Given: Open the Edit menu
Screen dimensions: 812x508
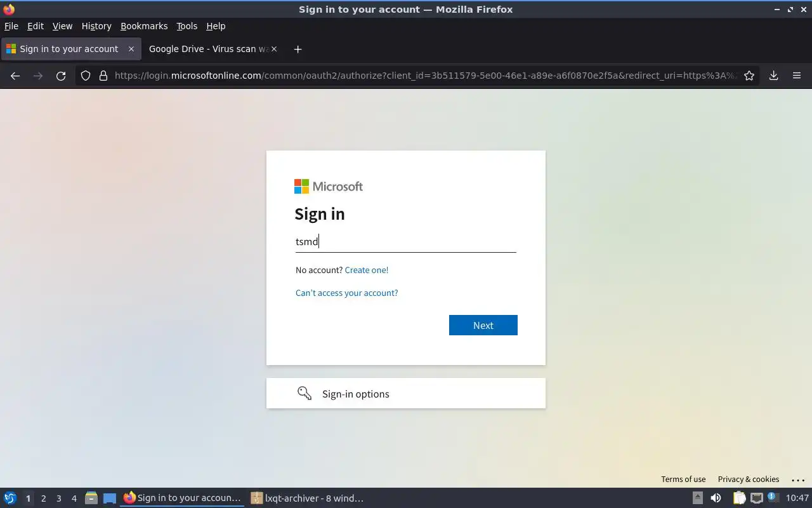Looking at the screenshot, I should pyautogui.click(x=36, y=26).
